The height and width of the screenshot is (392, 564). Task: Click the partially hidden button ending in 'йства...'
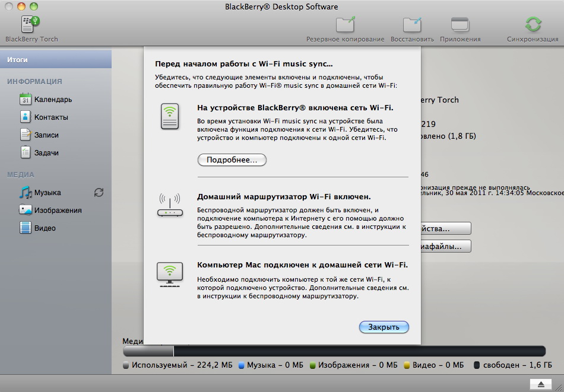[x=446, y=228]
